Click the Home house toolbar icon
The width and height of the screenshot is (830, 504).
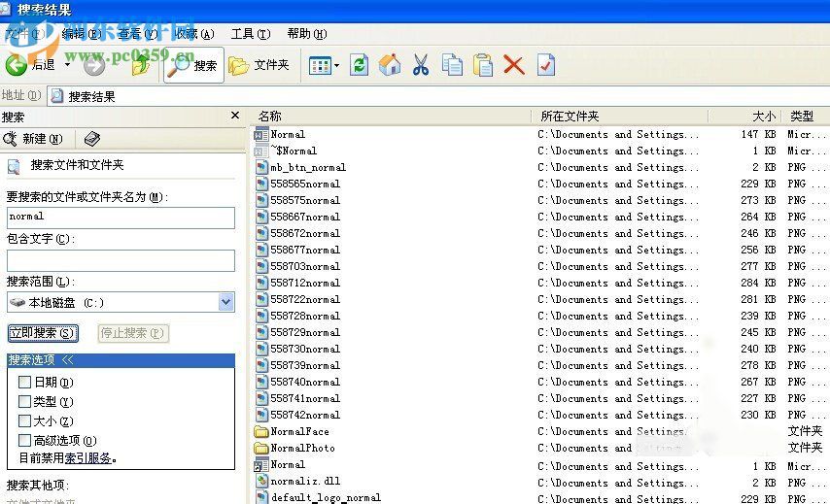click(x=390, y=65)
